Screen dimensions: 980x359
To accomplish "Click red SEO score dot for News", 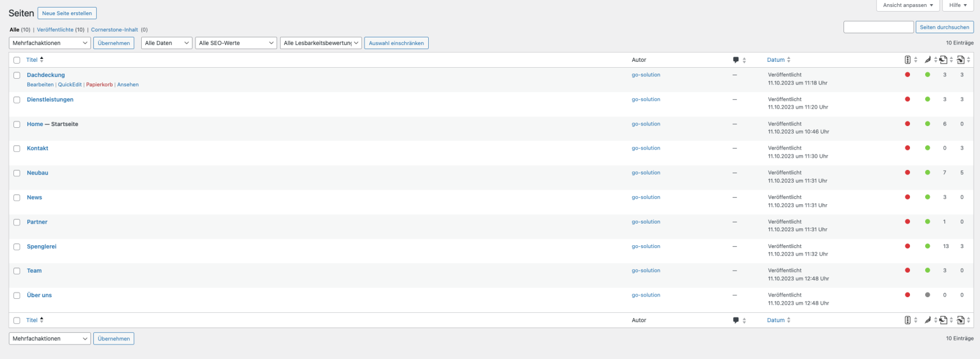I will (x=907, y=197).
